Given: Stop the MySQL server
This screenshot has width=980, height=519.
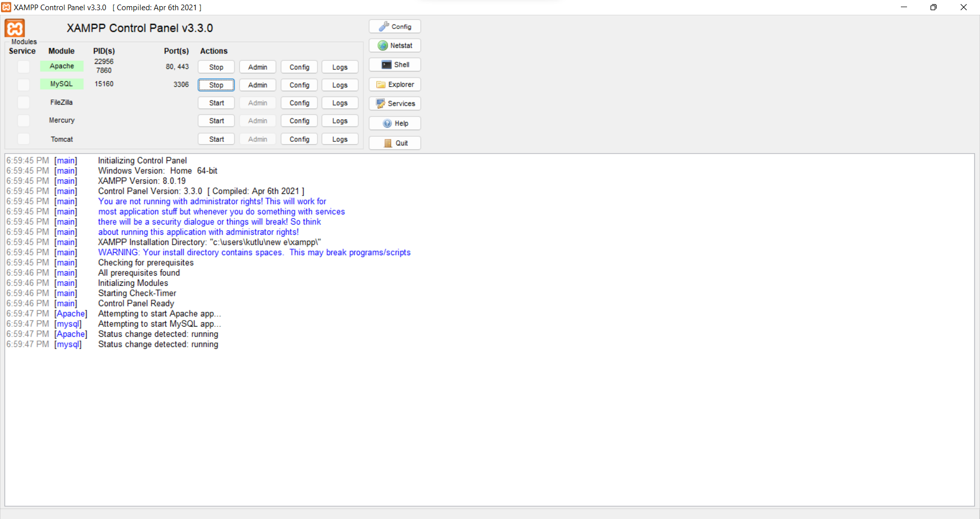Looking at the screenshot, I should pos(215,85).
